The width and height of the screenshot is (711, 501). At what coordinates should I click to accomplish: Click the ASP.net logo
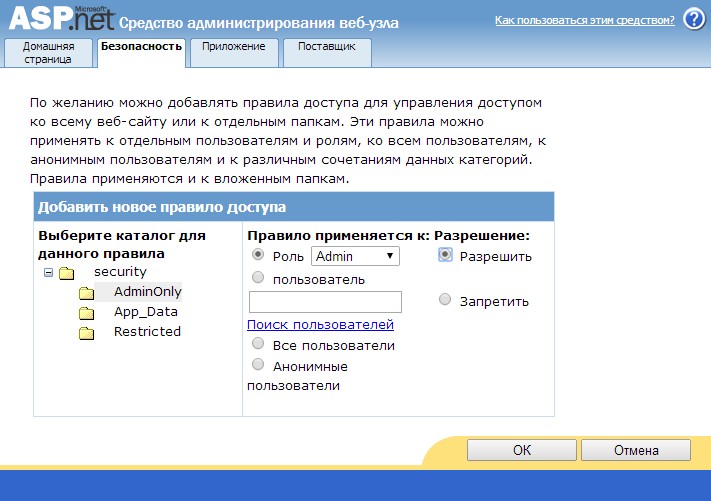coord(62,18)
